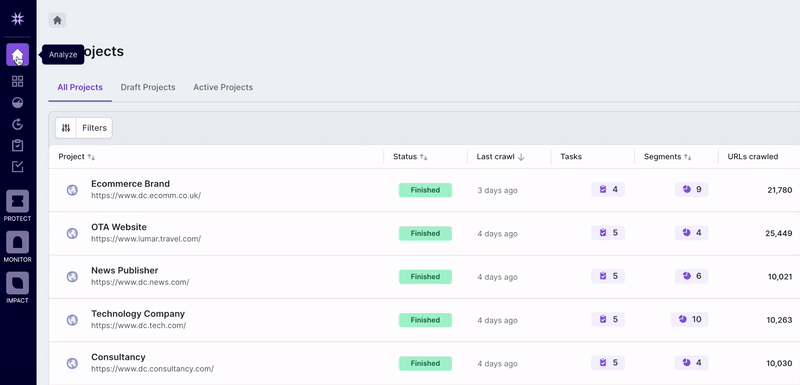Click the URL https://www.dc.ecomm.co.uk/
This screenshot has width=800, height=385.
tap(146, 195)
